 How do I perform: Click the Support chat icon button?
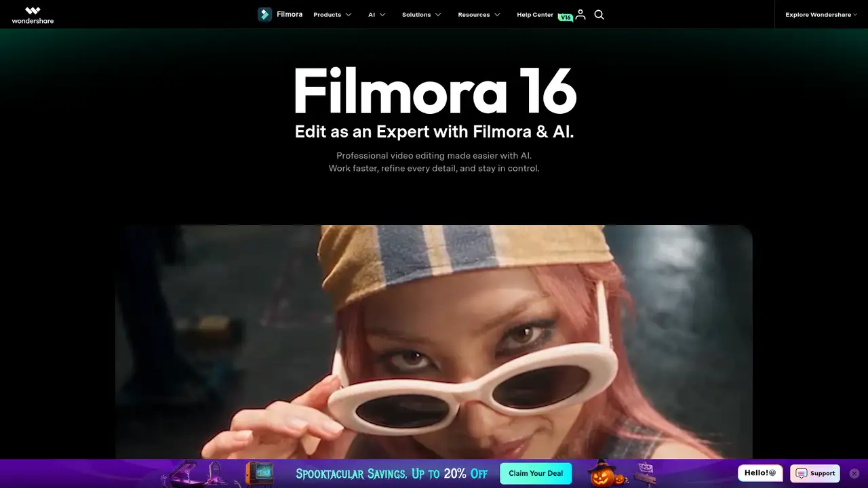pos(815,473)
